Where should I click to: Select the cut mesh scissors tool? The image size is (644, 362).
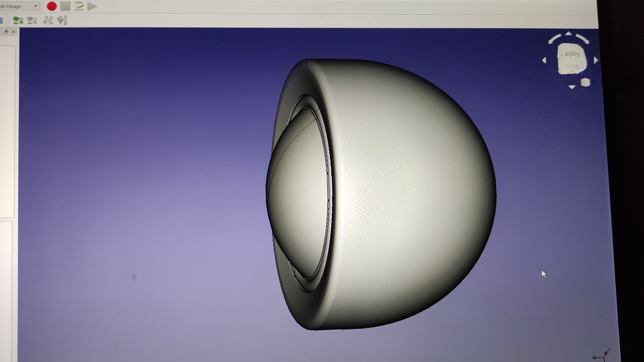pyautogui.click(x=48, y=20)
